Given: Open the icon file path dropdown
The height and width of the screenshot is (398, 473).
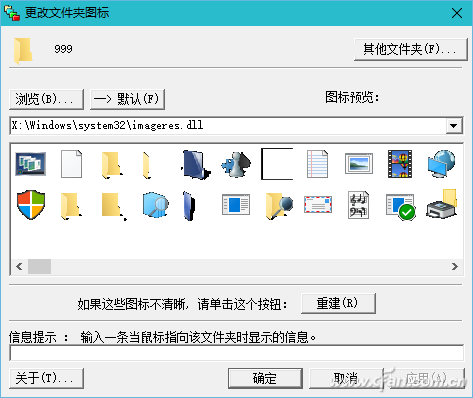Looking at the screenshot, I should pos(454,126).
